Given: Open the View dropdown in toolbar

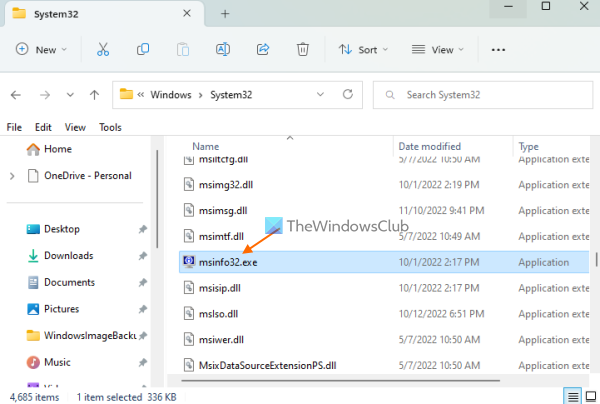Looking at the screenshot, I should (438, 49).
